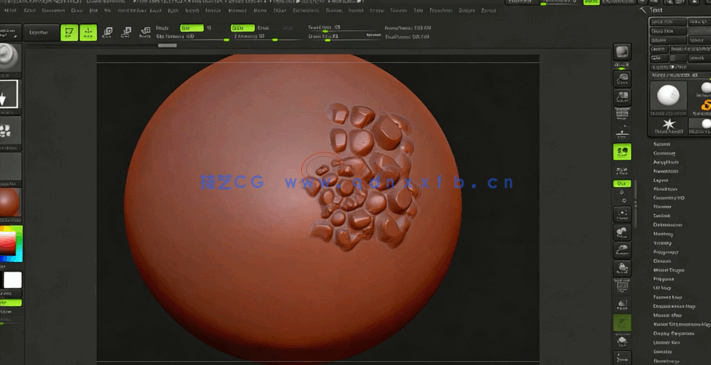The height and width of the screenshot is (365, 711).
Task: Select the Move transform icon in top toolbar
Action: pos(107,33)
